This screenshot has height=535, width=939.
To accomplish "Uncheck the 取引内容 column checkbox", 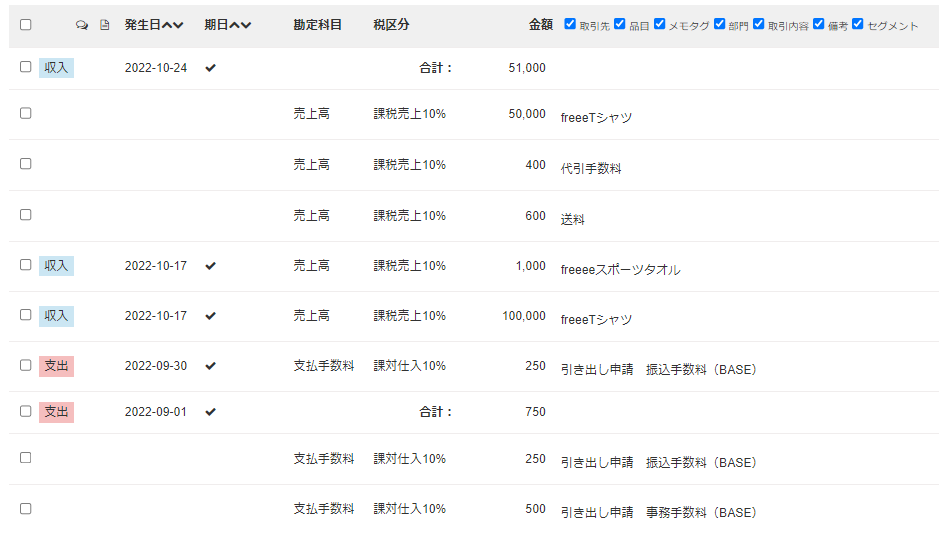I will [x=759, y=23].
